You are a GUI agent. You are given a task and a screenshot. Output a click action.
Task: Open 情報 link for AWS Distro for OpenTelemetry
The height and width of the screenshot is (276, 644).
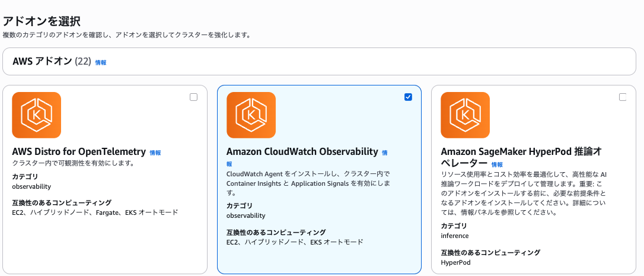(x=155, y=153)
